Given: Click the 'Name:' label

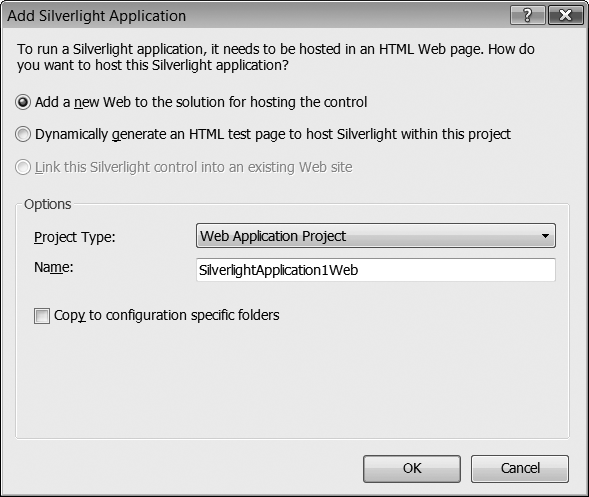Looking at the screenshot, I should pyautogui.click(x=54, y=267).
